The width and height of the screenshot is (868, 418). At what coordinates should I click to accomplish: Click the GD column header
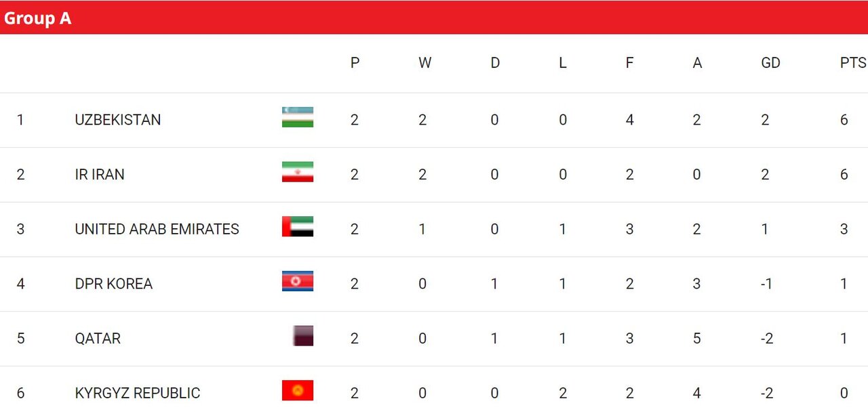tap(770, 63)
